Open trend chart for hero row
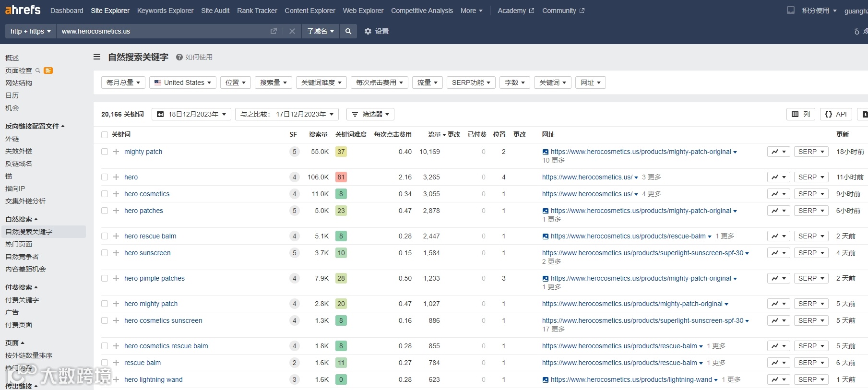This screenshot has width=868, height=390. 778,177
